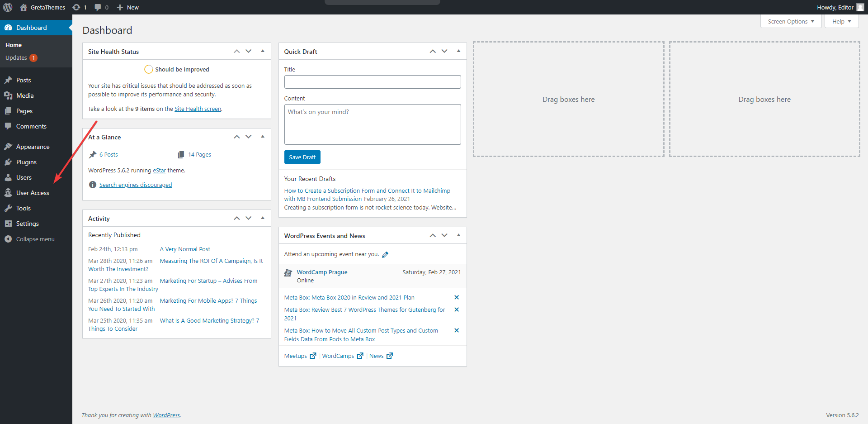Click the Users icon in sidebar
Screen dimensions: 868x424
click(8, 177)
